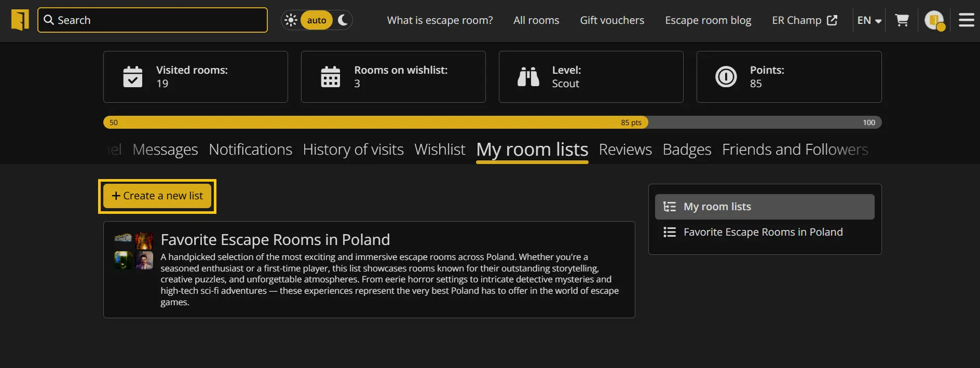Switch to dark theme moon icon

(343, 20)
